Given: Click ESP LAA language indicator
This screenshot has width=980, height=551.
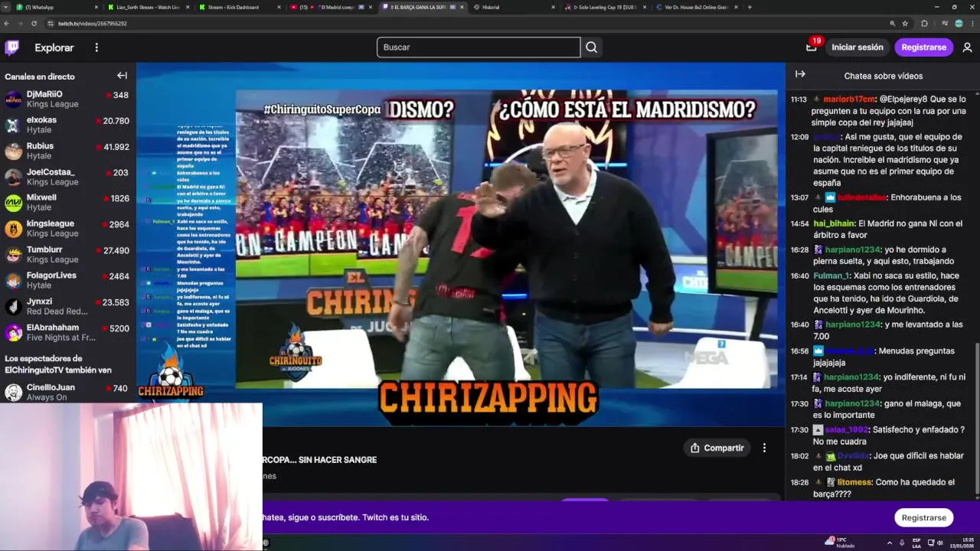Looking at the screenshot, I should pos(916,542).
